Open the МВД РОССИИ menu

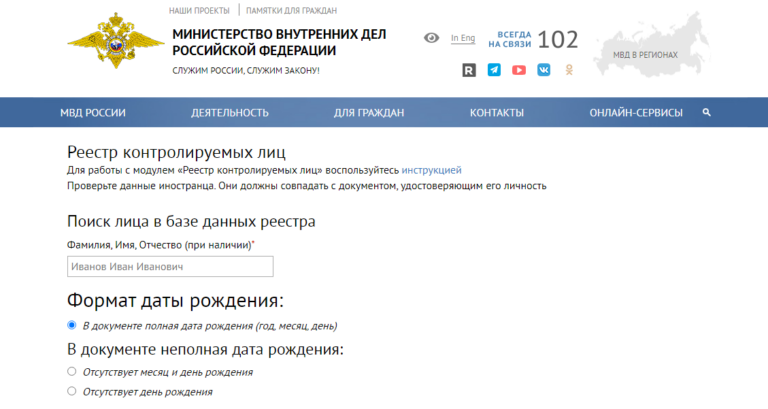tap(93, 113)
